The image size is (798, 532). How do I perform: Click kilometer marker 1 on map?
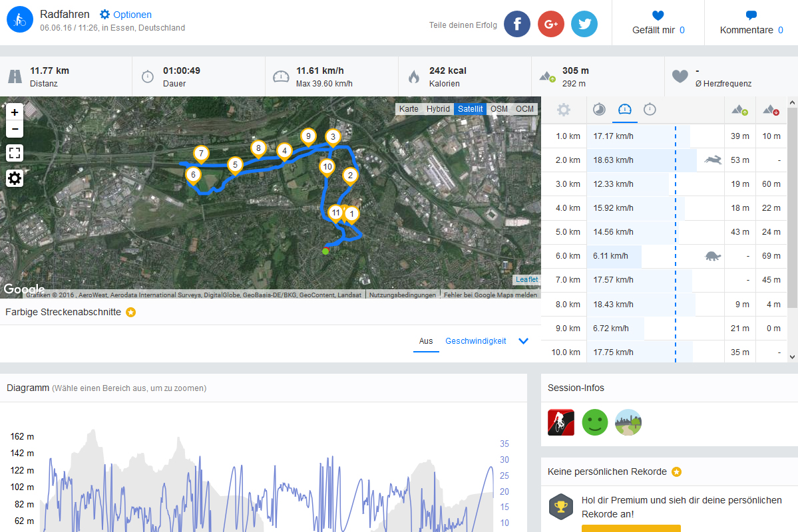[351, 215]
